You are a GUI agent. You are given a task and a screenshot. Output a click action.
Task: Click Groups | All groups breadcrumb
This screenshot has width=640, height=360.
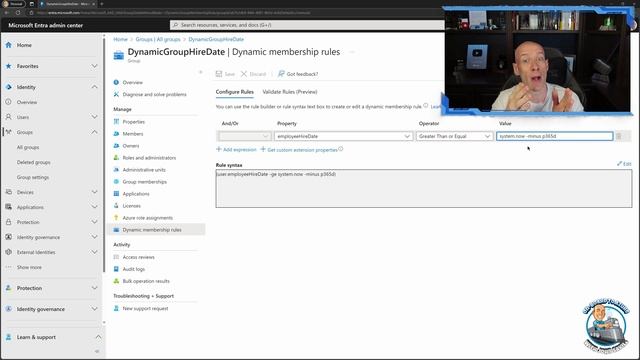(158, 39)
